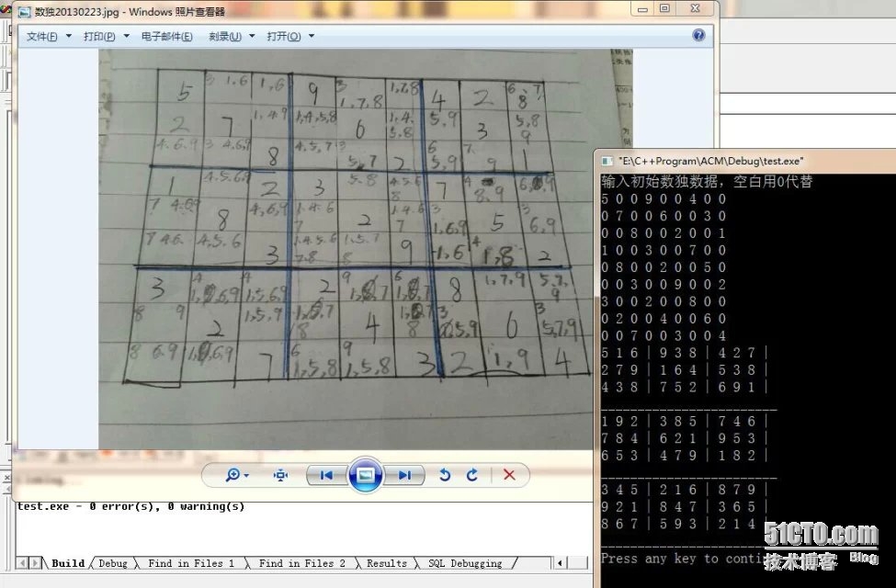Expand the 刻录(U) dropdown arrow
This screenshot has width=896, height=588.
point(252,36)
